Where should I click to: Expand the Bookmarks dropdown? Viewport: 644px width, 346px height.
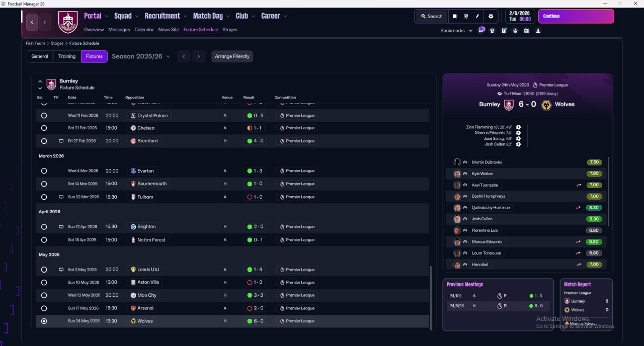pyautogui.click(x=456, y=31)
